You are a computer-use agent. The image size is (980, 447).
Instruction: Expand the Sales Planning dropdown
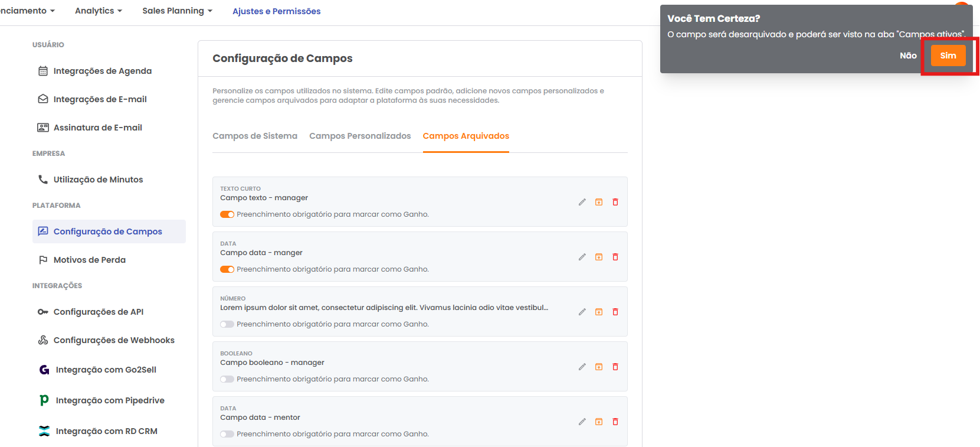pyautogui.click(x=177, y=11)
